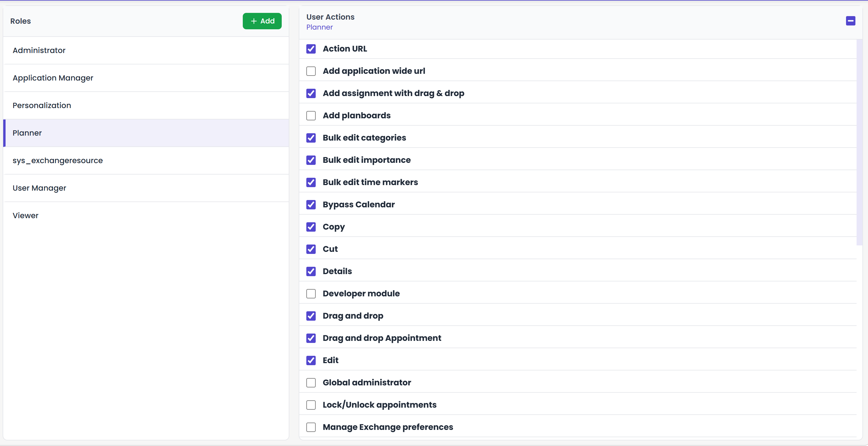The width and height of the screenshot is (868, 446).
Task: Click the Global administrator label text
Action: tap(367, 382)
